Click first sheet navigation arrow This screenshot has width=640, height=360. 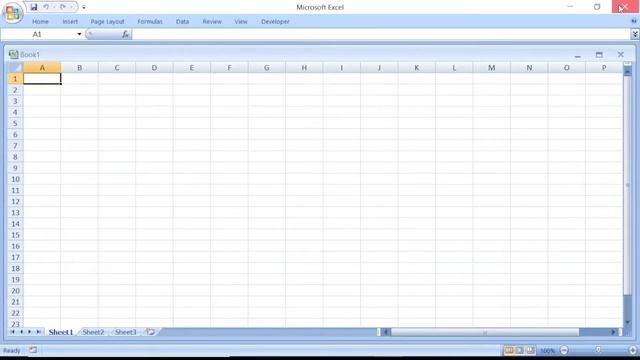(x=12, y=332)
